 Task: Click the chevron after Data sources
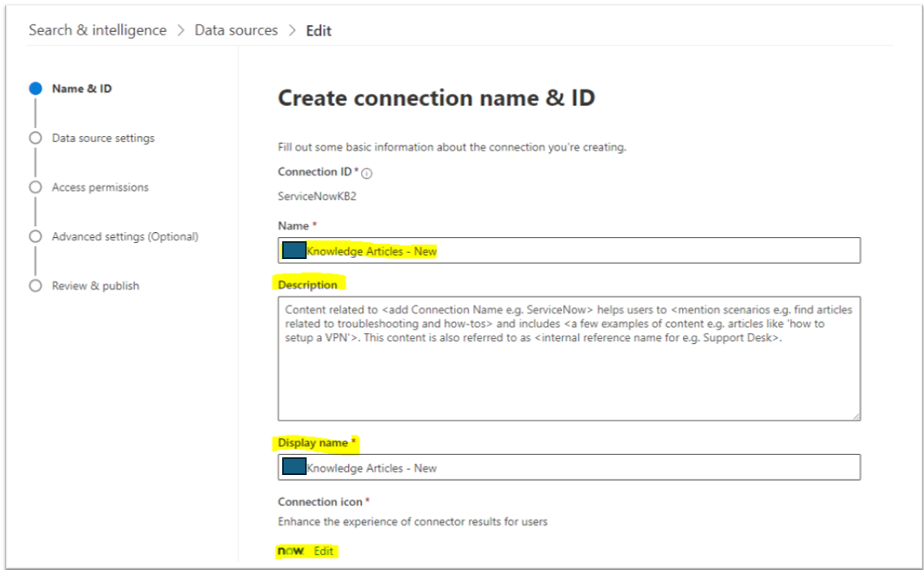291,30
